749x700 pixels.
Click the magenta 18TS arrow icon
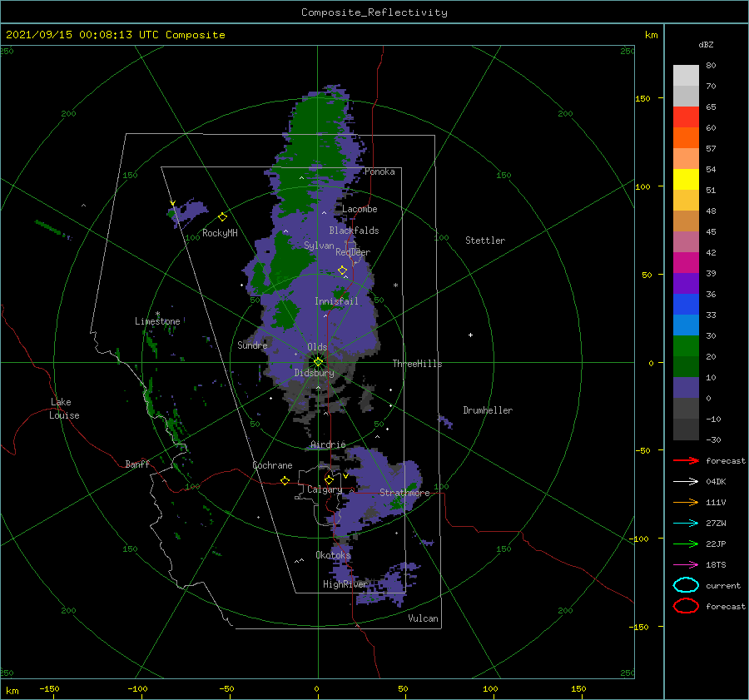[x=686, y=565]
